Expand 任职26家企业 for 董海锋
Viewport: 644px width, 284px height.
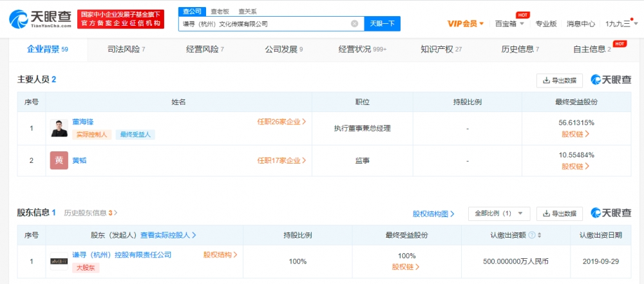[282, 122]
